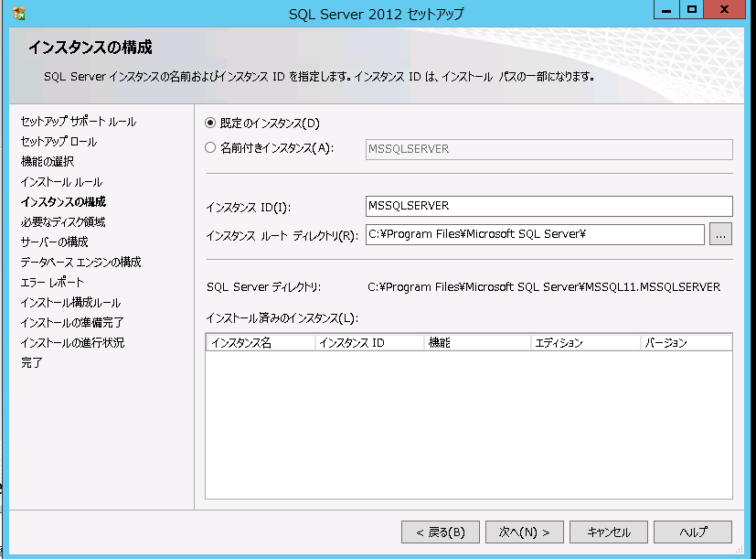
Task: Select the 既定のインスタンス radio button
Action: click(x=209, y=123)
